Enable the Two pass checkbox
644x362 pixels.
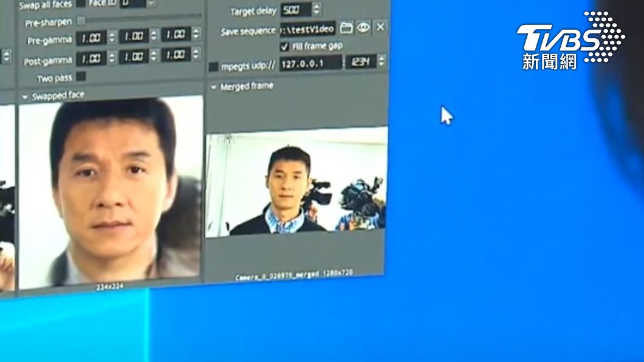(81, 77)
